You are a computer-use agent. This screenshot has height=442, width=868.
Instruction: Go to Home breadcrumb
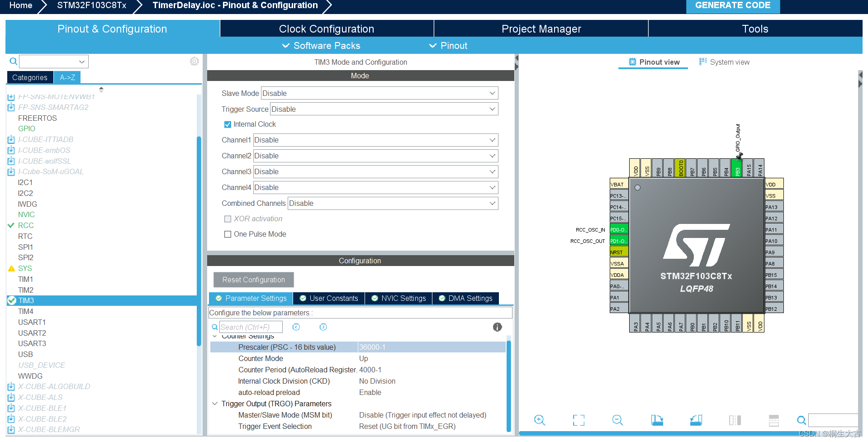pos(21,5)
